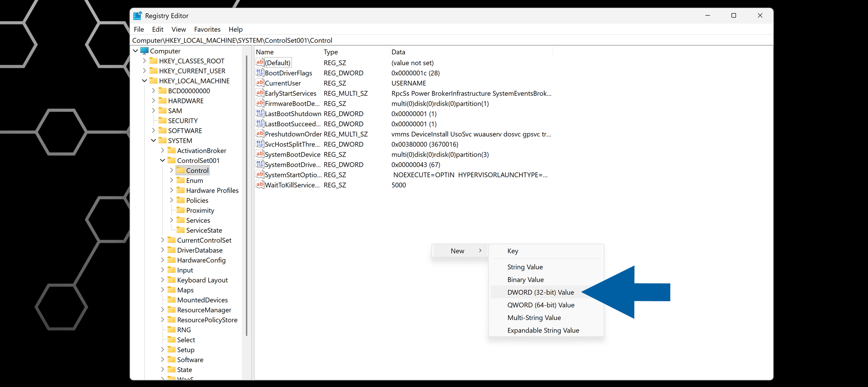This screenshot has width=868, height=387.
Task: Choose DWORD (32-bit) Value from submenu
Action: [x=540, y=292]
